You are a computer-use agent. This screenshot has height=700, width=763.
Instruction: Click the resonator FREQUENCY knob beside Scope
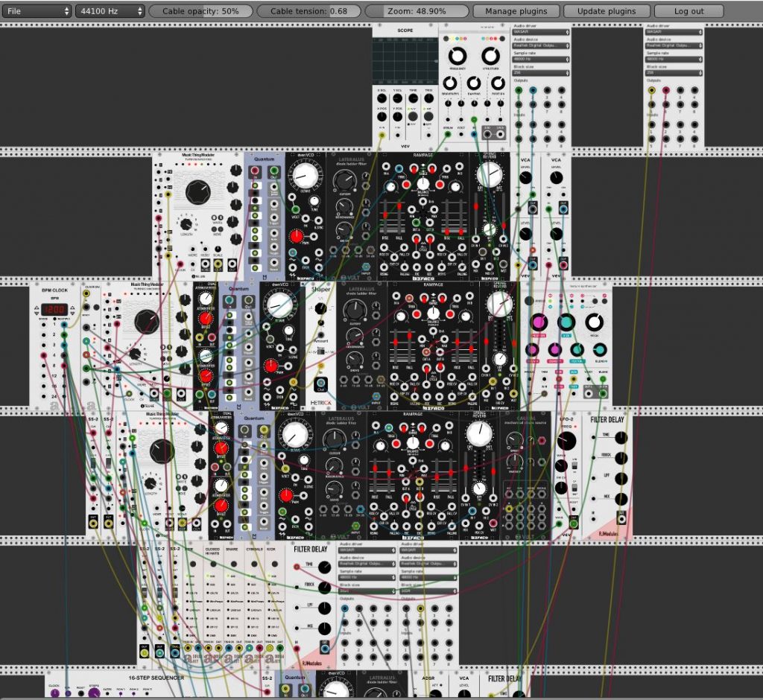pos(458,56)
